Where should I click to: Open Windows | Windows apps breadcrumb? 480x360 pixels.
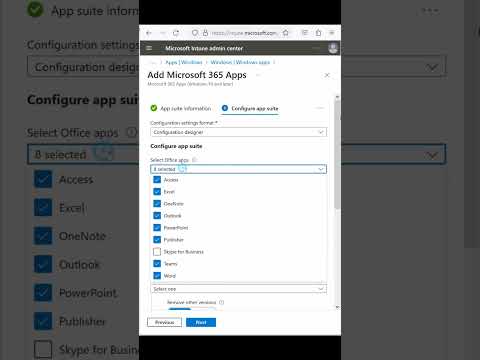[x=240, y=62]
